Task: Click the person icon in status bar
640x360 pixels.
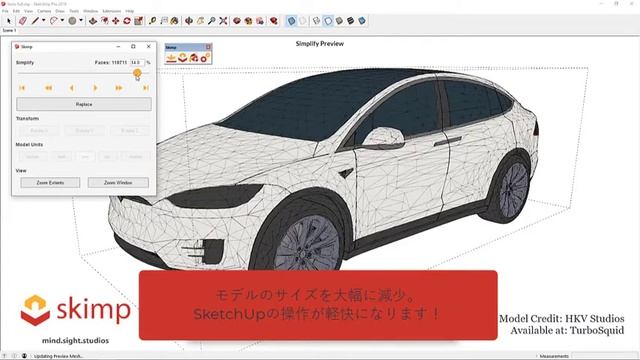Action: pos(24,356)
